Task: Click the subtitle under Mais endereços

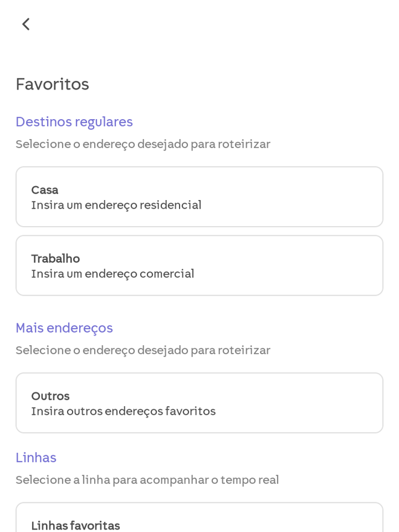Action: [143, 350]
